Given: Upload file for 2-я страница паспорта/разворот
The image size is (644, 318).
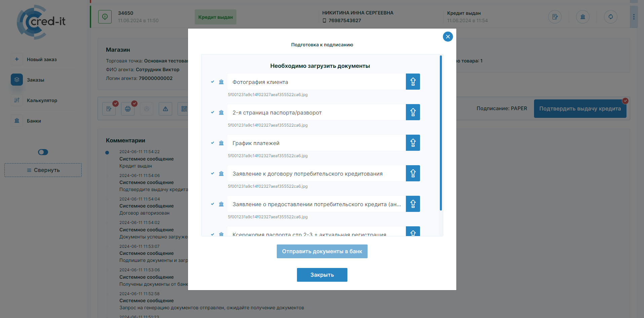Looking at the screenshot, I should pos(413,112).
